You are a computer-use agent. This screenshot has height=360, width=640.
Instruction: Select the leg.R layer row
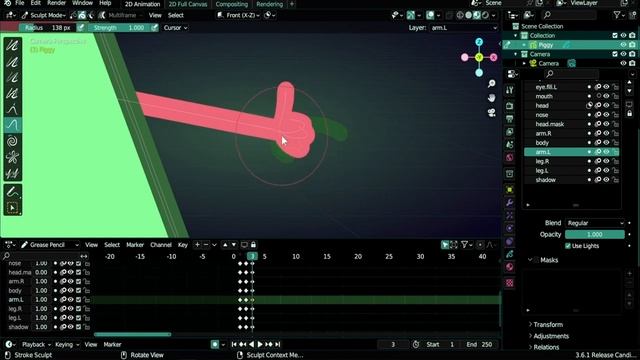(x=571, y=161)
